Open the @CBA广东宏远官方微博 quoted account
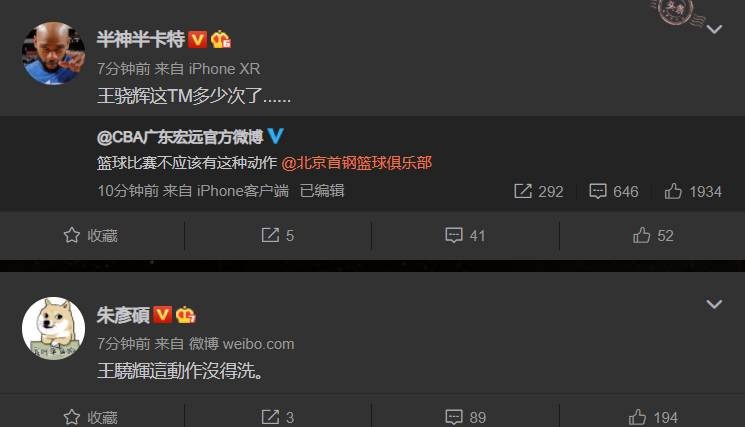Viewport: 745px width, 427px height. tap(180, 137)
